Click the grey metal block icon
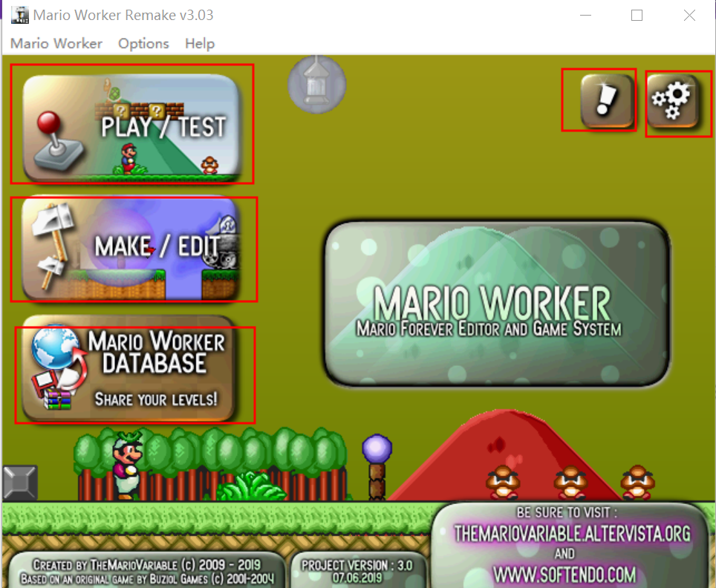This screenshot has height=588, width=716. 20,482
